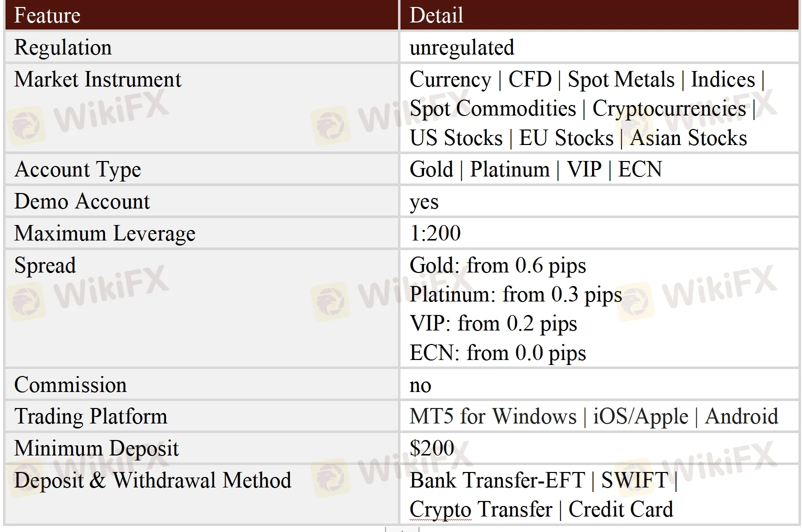This screenshot has height=532, width=802.
Task: Select the Market Instrument label
Action: coord(97,79)
